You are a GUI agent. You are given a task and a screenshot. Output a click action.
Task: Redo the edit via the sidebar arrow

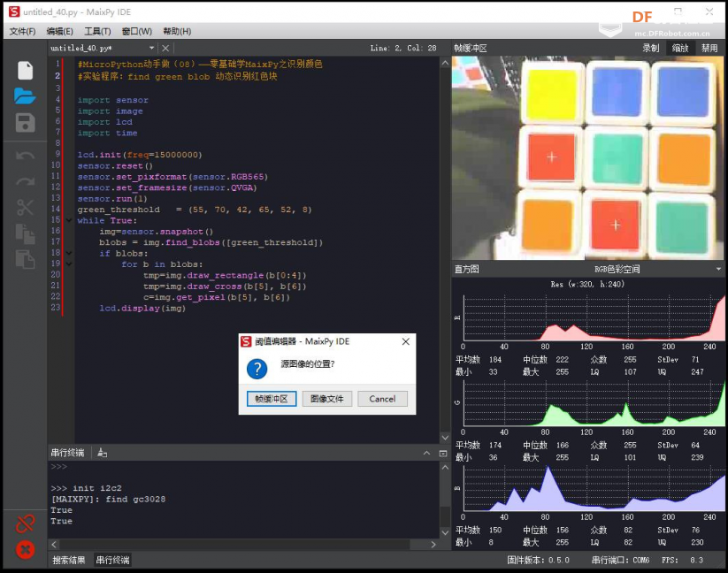point(25,181)
